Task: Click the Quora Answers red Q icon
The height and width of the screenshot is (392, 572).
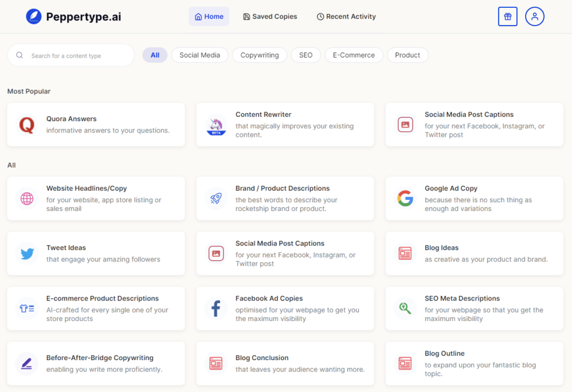Action: coord(27,125)
